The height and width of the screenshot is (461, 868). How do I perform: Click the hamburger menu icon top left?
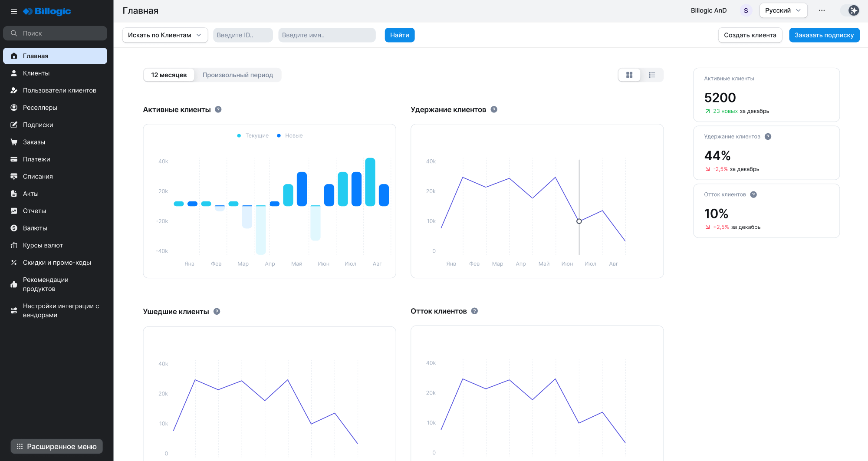[x=14, y=11]
